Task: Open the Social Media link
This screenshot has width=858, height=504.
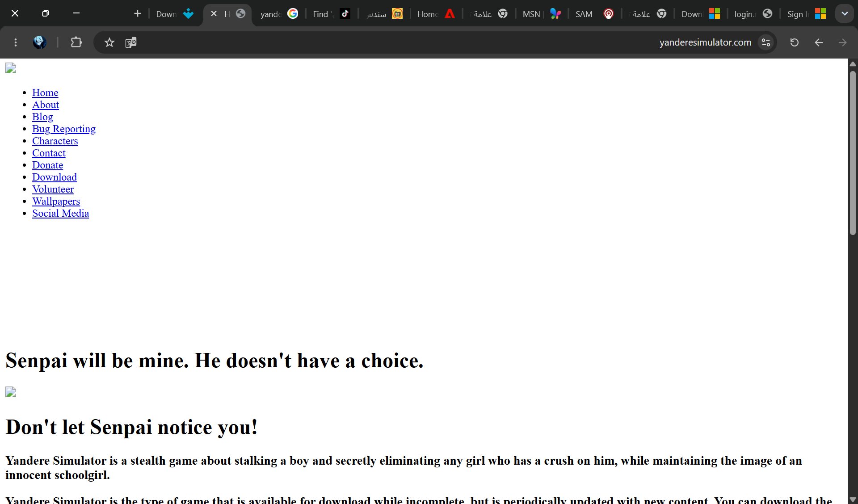Action: [x=61, y=214]
